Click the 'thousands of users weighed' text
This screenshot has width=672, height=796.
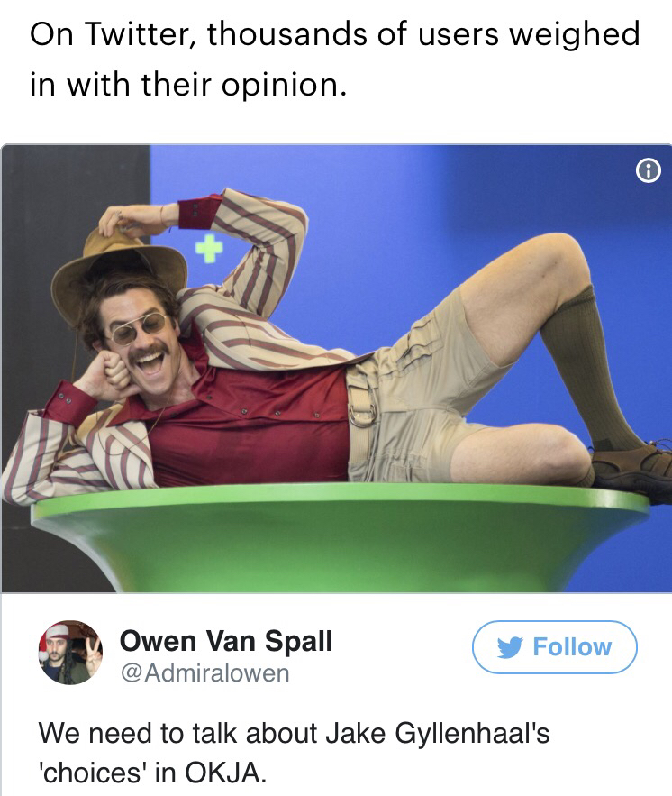pos(423,35)
